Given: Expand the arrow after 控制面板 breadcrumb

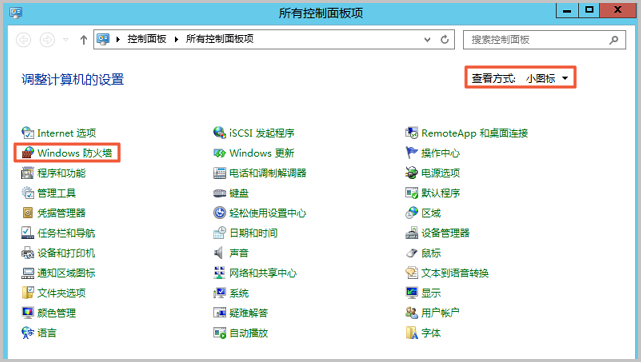Looking at the screenshot, I should click(176, 39).
